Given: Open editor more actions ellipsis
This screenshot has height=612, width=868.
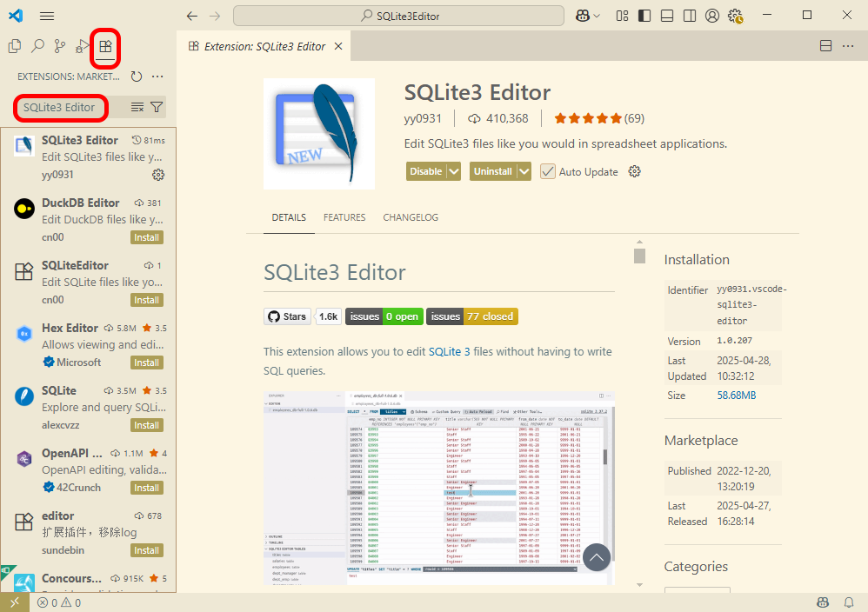Looking at the screenshot, I should tap(848, 46).
